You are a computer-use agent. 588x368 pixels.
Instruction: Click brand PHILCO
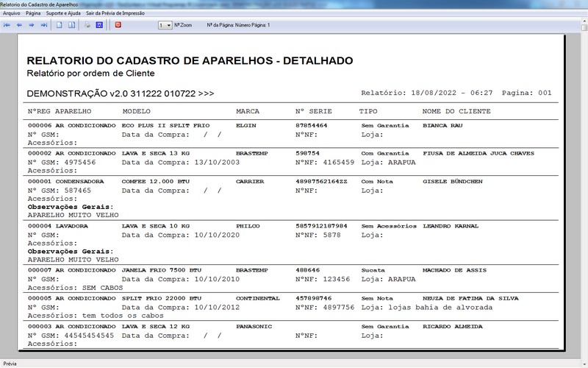click(x=248, y=226)
